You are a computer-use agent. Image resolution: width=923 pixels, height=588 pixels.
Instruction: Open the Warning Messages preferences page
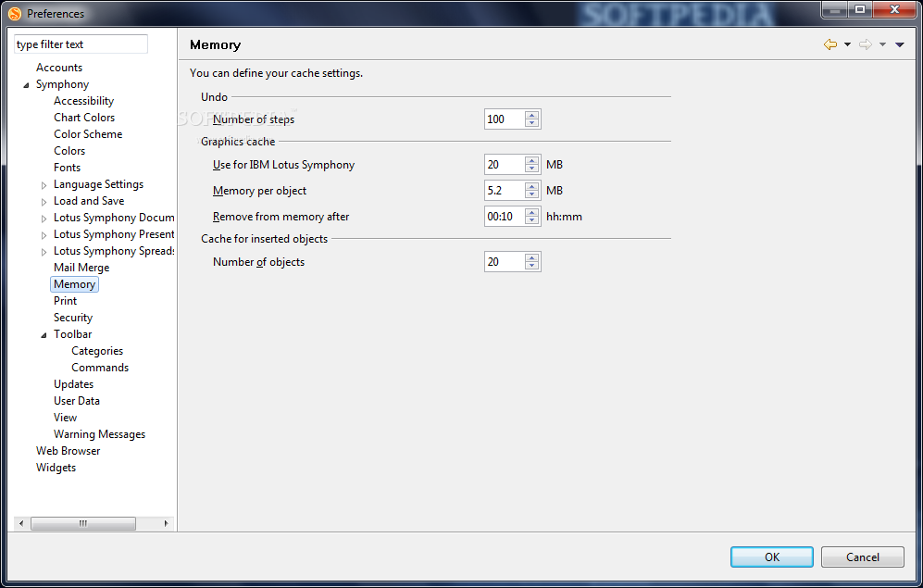(x=99, y=433)
